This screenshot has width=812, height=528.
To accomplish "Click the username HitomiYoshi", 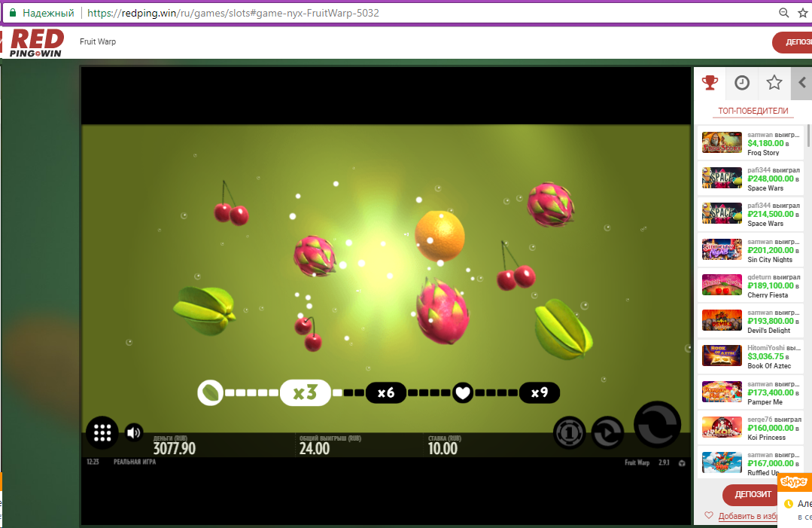I will pyautogui.click(x=766, y=348).
